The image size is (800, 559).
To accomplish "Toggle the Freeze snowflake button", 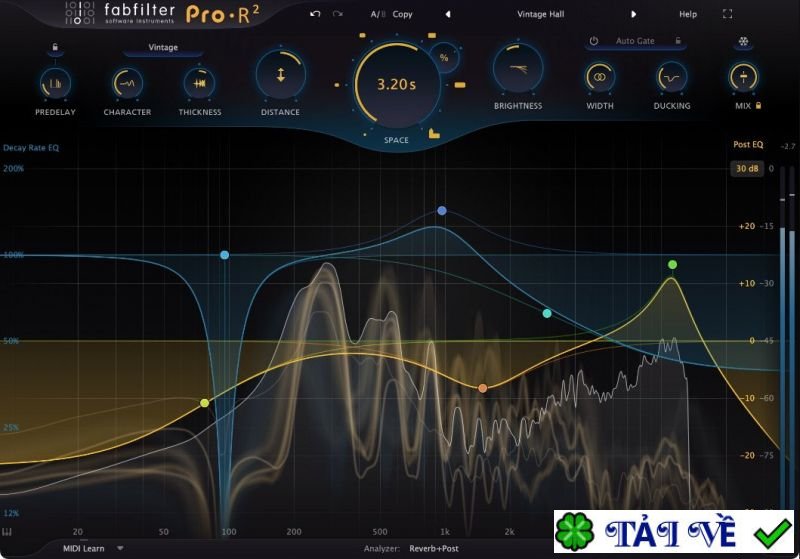I will point(743,41).
